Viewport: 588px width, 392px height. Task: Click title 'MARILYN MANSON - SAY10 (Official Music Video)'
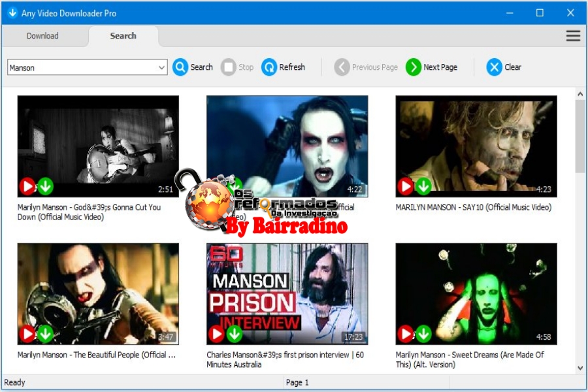click(x=474, y=207)
